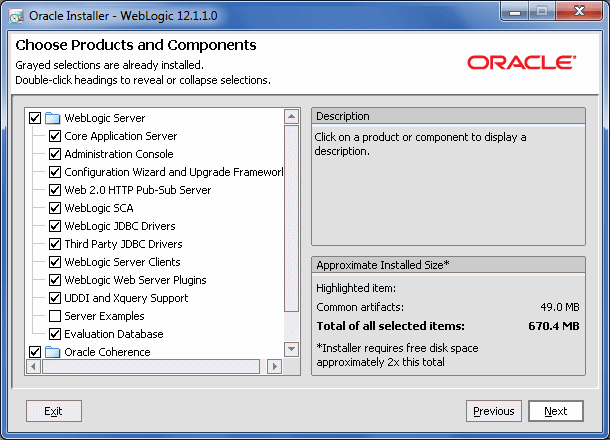Uncheck WebLogic Server Clients checkbox
Screen dimensions: 610x440
click(x=55, y=262)
